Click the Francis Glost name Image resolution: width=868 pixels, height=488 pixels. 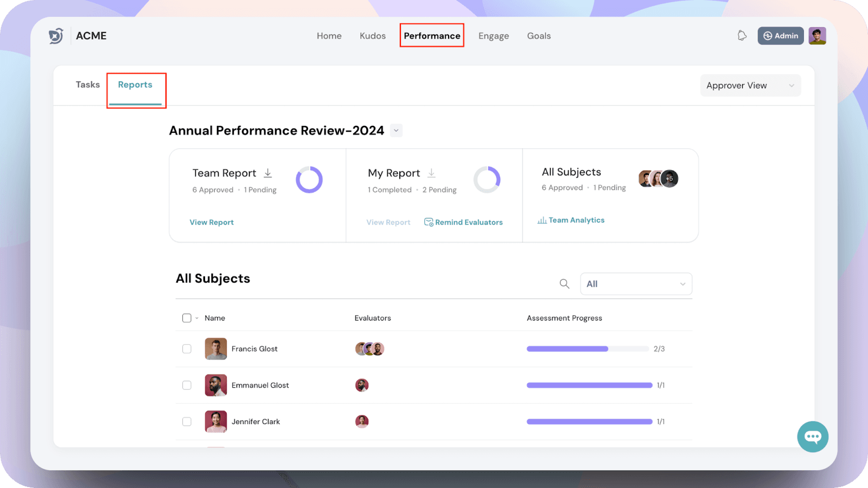point(254,349)
